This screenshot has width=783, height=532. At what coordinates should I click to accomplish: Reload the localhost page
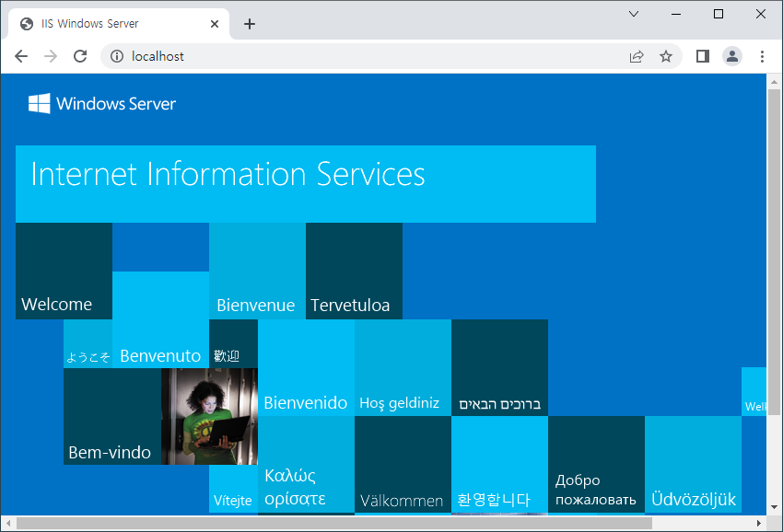click(x=80, y=56)
